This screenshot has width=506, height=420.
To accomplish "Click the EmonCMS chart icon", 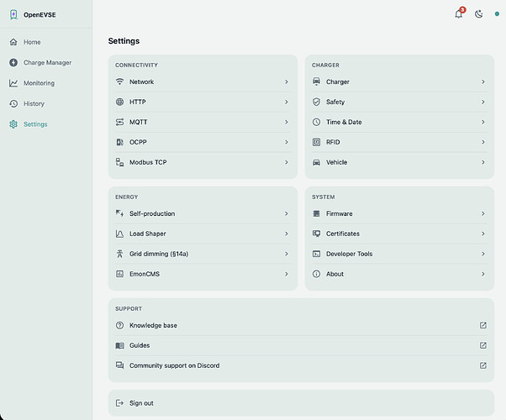I will tap(119, 274).
